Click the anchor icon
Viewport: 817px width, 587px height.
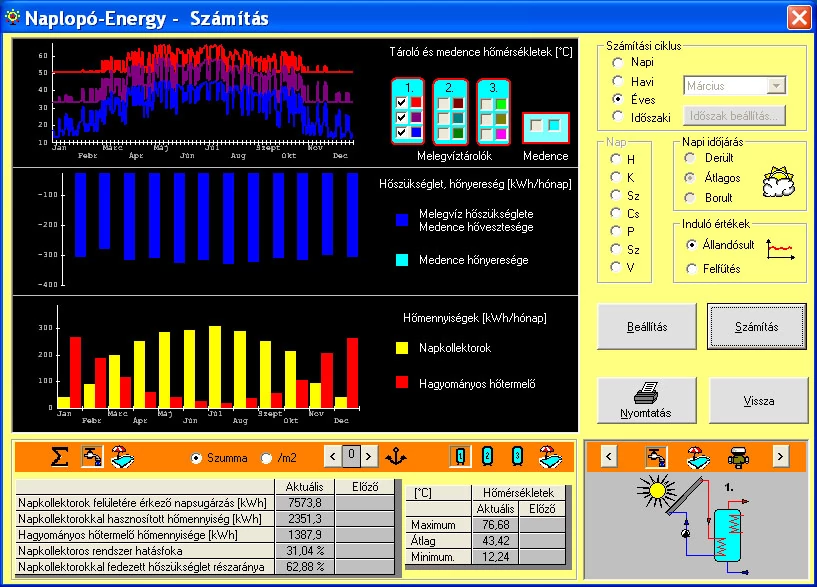click(x=396, y=457)
